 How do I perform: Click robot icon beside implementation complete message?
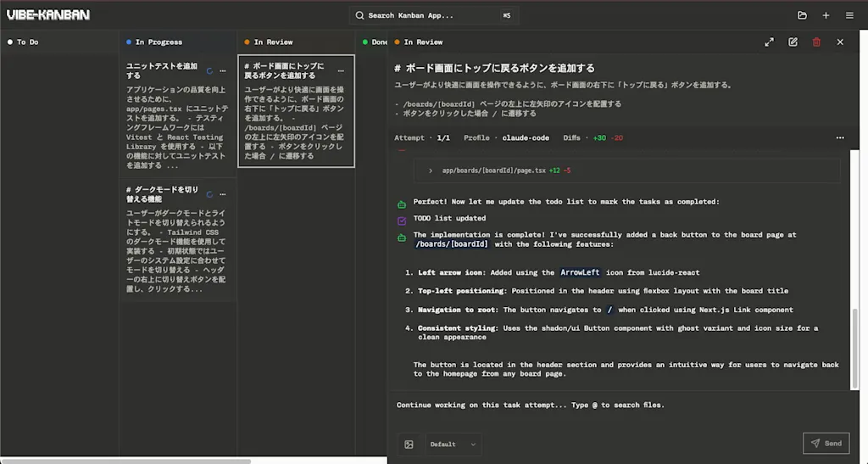coord(402,238)
